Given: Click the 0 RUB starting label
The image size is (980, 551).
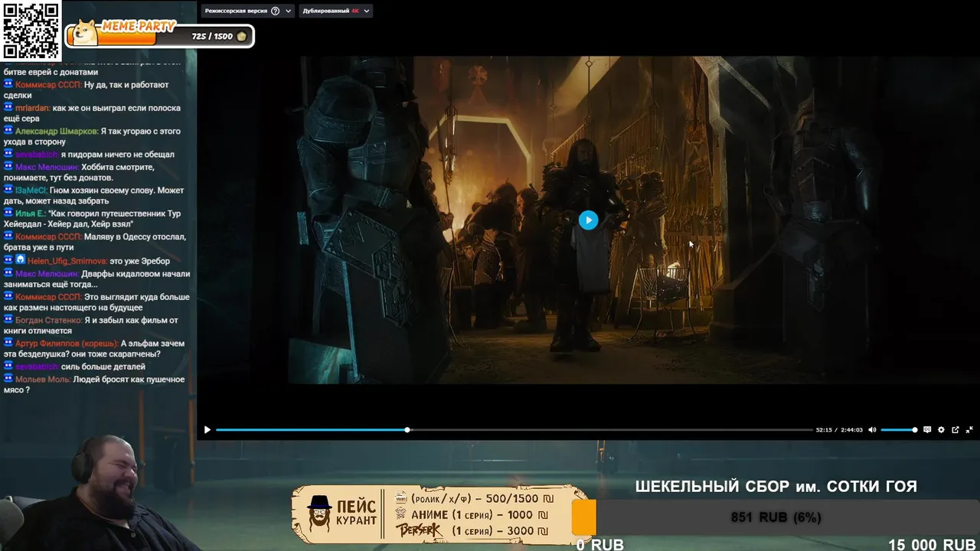Looking at the screenshot, I should coord(600,544).
